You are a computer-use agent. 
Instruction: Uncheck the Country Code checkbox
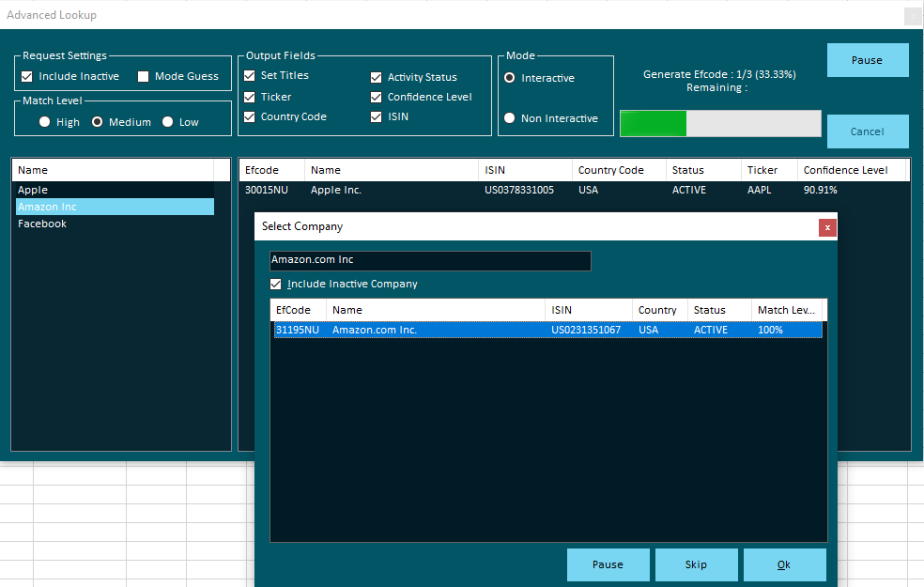click(x=250, y=117)
